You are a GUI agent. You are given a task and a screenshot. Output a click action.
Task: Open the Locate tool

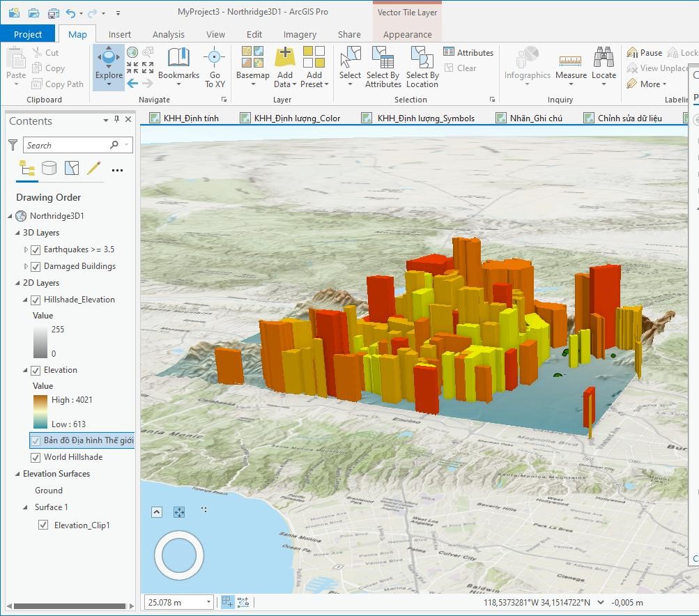604,67
